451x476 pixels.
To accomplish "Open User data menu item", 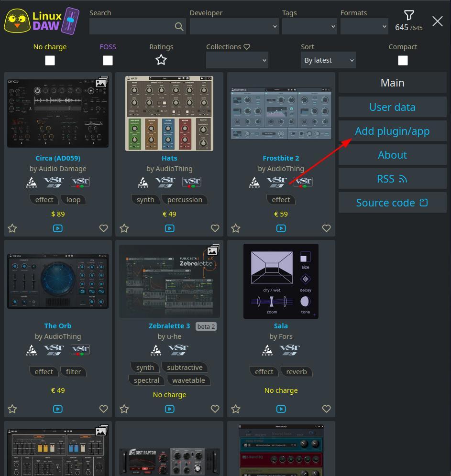I will pos(392,107).
